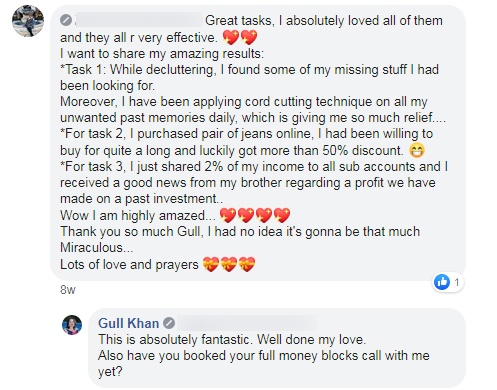
Task: Click first ribbon heart after "love and prayers"
Action: click(x=211, y=264)
